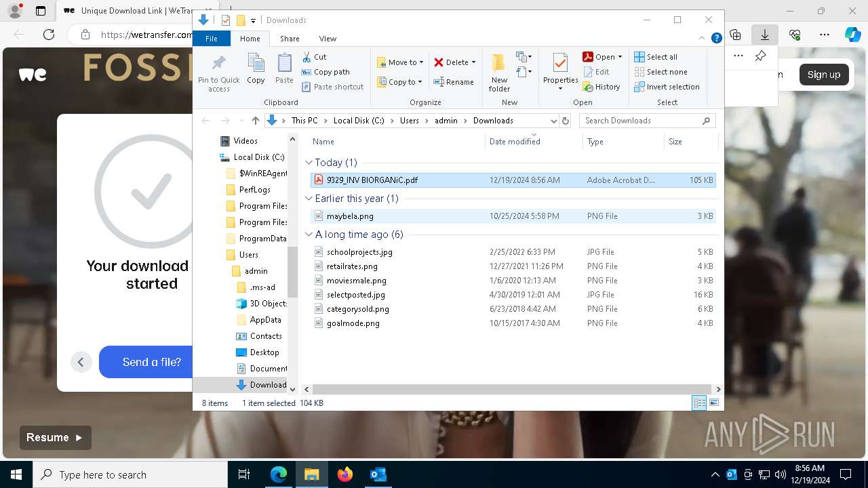This screenshot has width=868, height=488.
Task: Open the File menu tab
Action: (212, 39)
